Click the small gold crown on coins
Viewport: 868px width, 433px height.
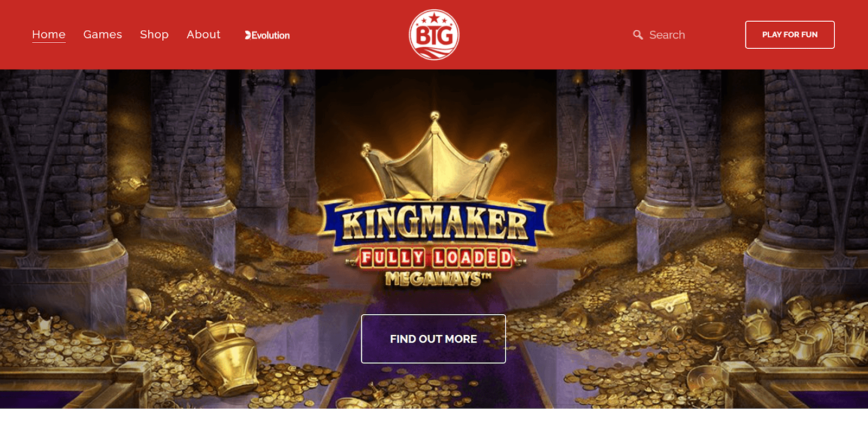[40, 324]
